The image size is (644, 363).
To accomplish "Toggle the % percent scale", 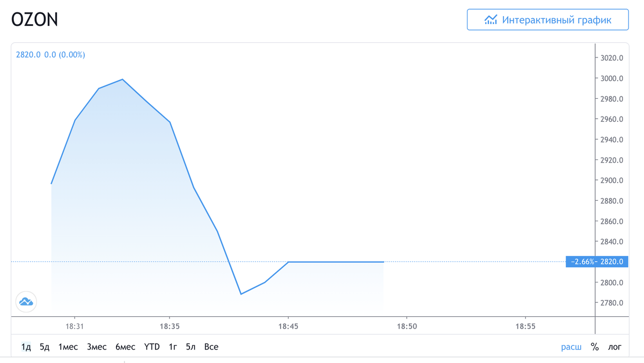I will coord(595,347).
